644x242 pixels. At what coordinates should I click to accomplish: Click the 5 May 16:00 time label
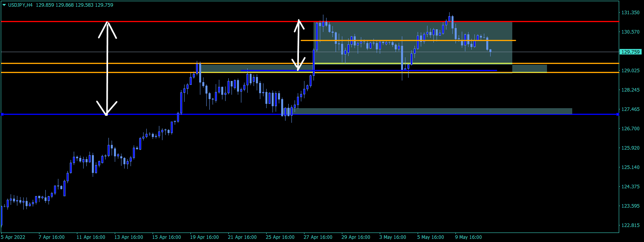pyautogui.click(x=431, y=237)
